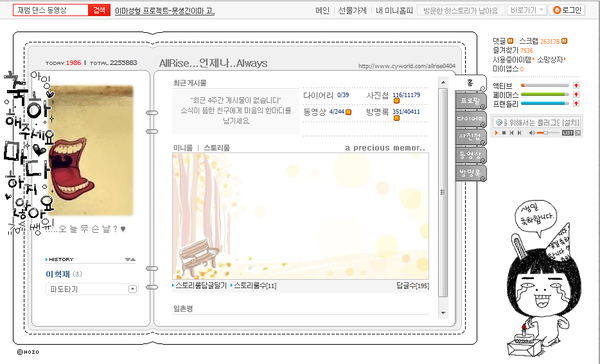Click the minihompy URL cyworld.com/allrise0404
This screenshot has width=600, height=364.
(x=406, y=66)
